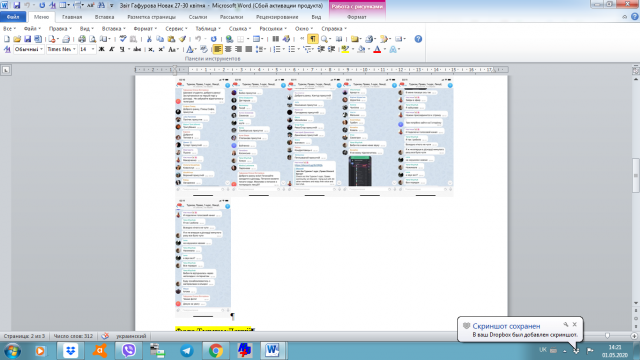
Task: Open the Таблица menu
Action: (x=208, y=29)
